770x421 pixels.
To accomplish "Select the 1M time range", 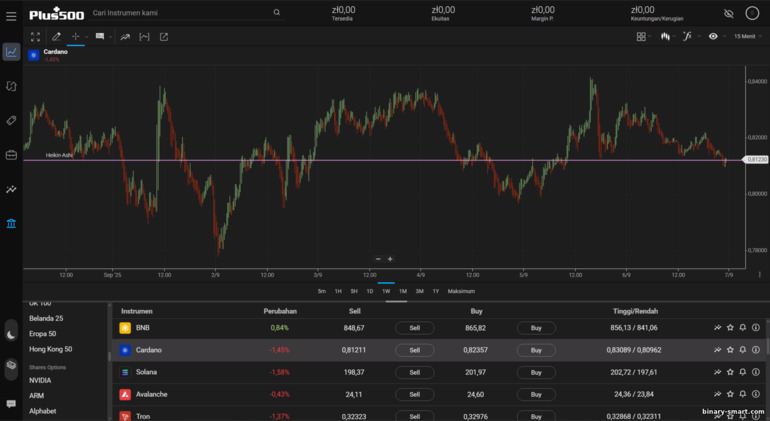I will click(403, 291).
